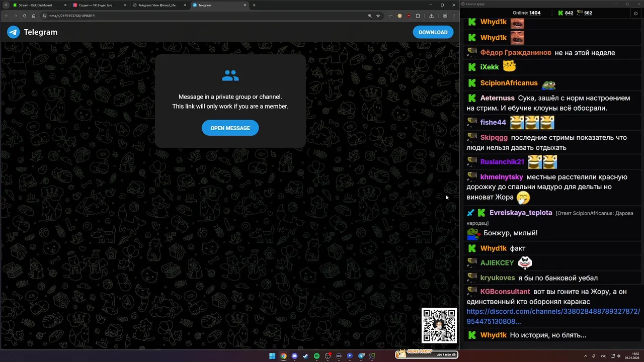The image size is (644, 362).
Task: Click the taskbar volume speaker icon
Action: point(618,356)
